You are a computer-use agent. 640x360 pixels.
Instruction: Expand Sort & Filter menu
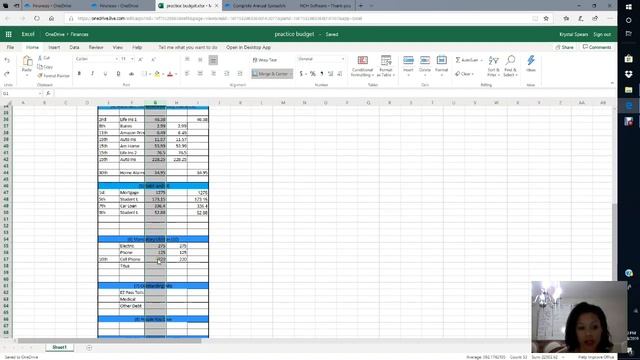click(x=493, y=66)
